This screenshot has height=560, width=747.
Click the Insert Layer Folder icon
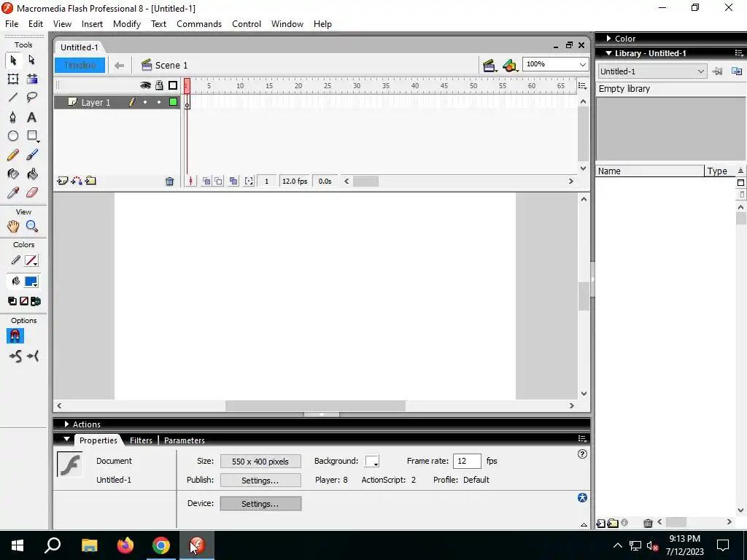(90, 181)
